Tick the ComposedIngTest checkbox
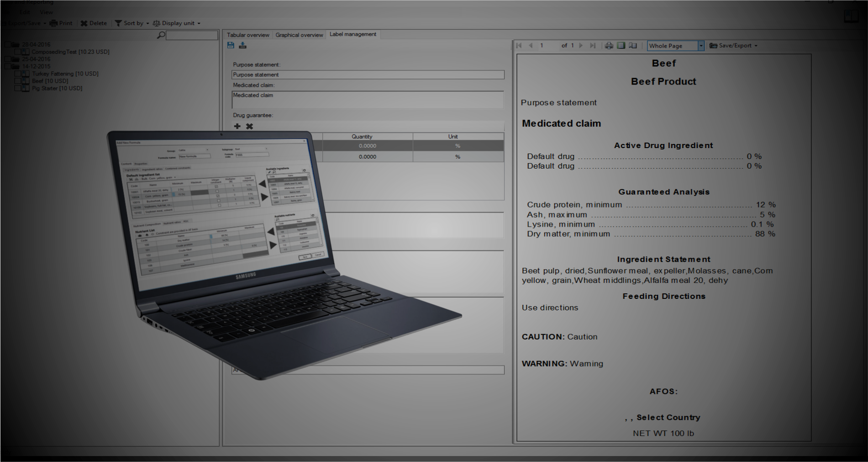 pyautogui.click(x=18, y=52)
